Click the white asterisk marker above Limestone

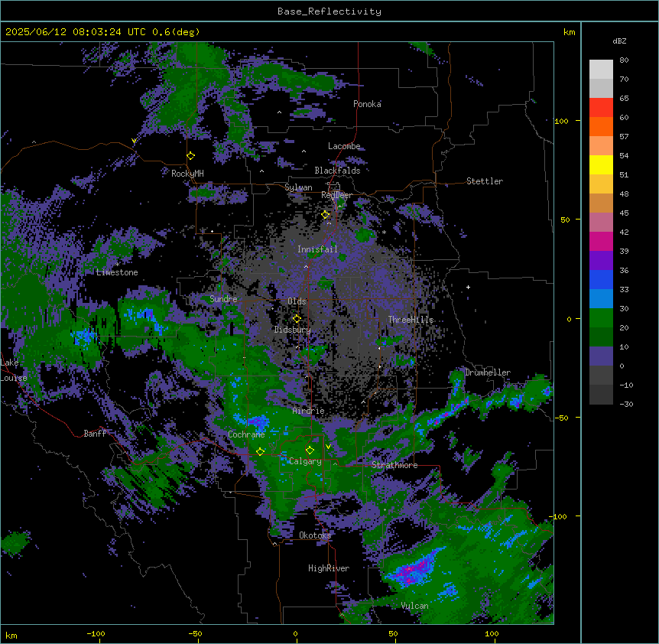[x=118, y=265]
